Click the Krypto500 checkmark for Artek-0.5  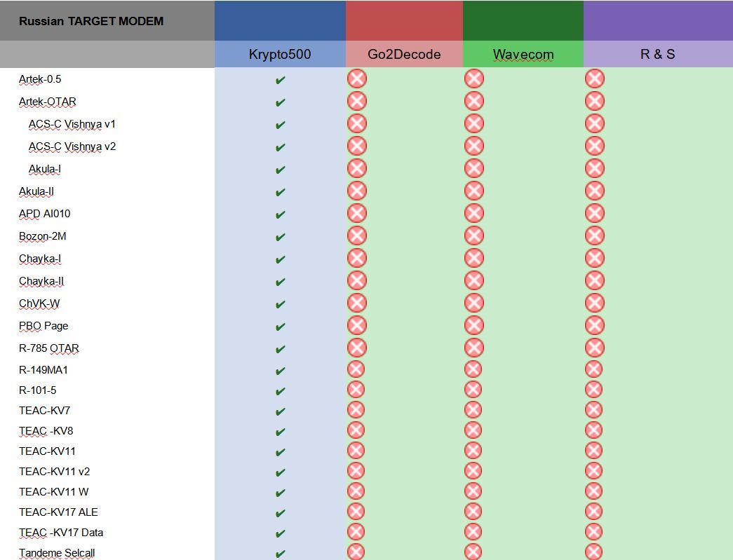[x=280, y=81]
